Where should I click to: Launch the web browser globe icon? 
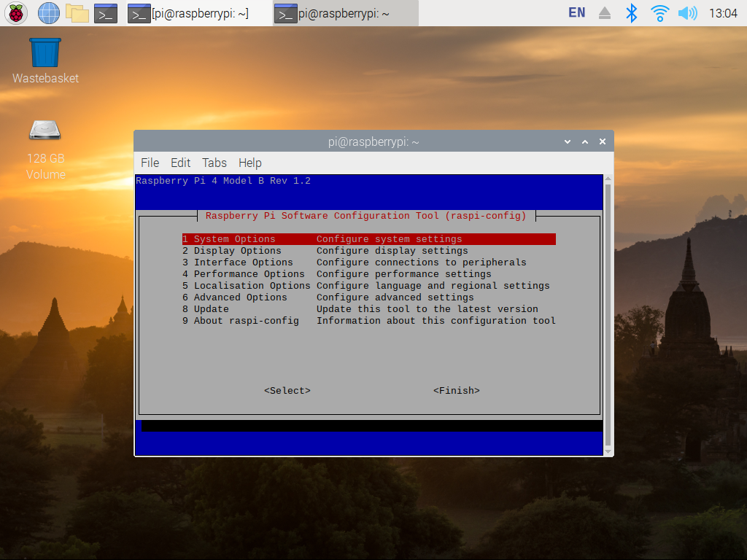click(x=49, y=13)
